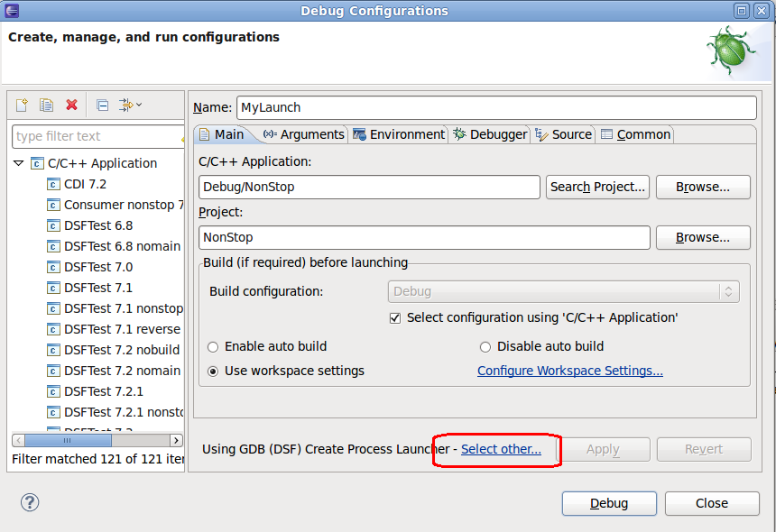Click the scroll left arrow of the tree

[18, 440]
